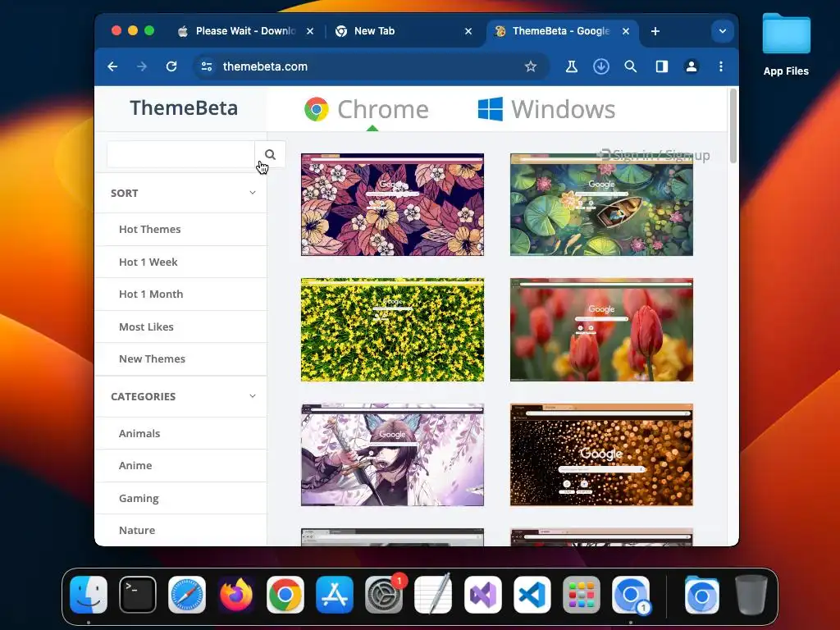
Task: Select the Chrome themes section
Action: point(367,109)
